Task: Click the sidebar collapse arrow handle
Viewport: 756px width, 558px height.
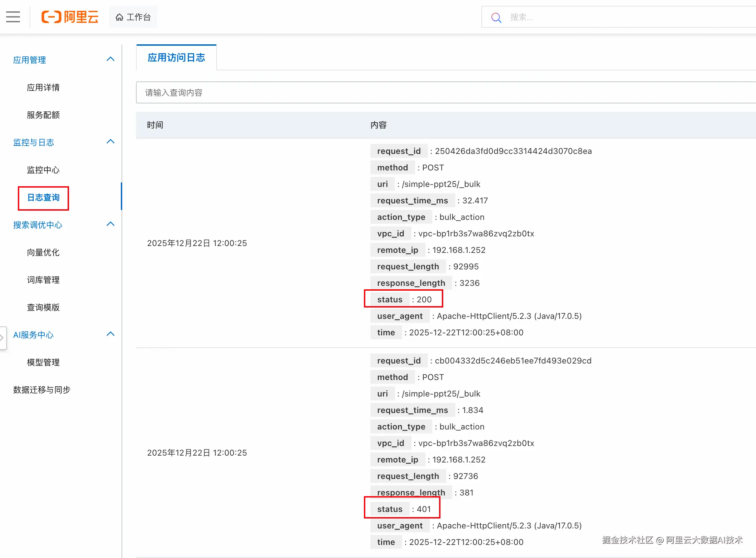Action: click(2, 338)
